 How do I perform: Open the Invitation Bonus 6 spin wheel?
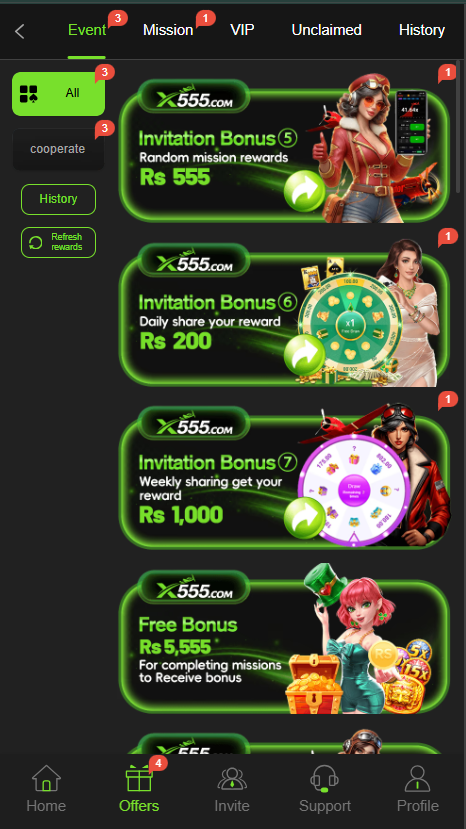tap(349, 323)
